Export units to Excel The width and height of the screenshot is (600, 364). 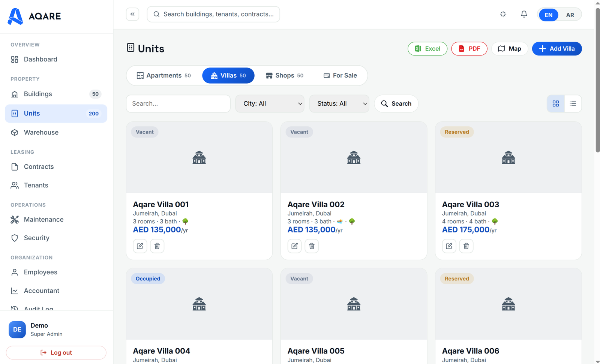[427, 49]
